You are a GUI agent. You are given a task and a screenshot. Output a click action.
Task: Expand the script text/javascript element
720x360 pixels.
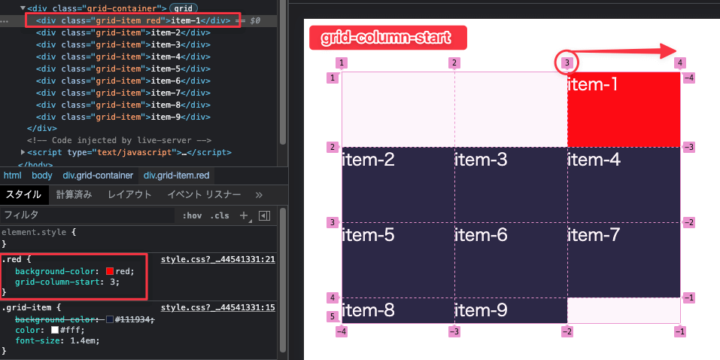coord(23,152)
